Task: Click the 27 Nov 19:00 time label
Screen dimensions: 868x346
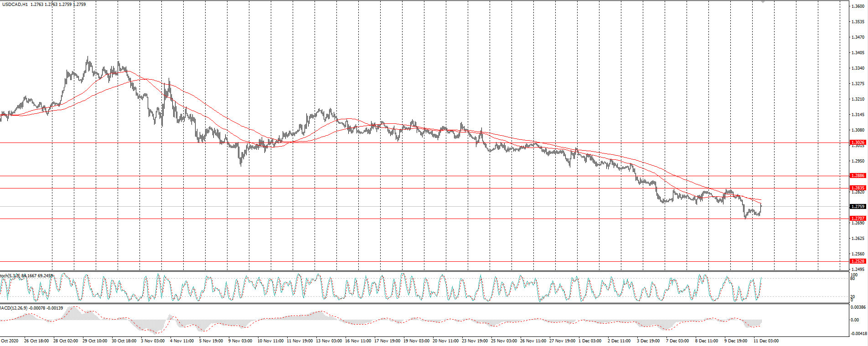Action: [x=562, y=341]
